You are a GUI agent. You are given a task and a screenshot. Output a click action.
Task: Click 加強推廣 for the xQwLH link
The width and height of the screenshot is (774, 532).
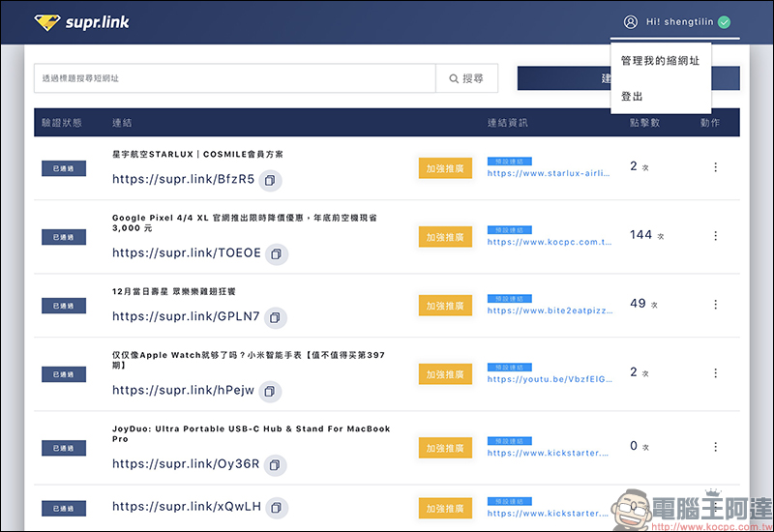445,509
